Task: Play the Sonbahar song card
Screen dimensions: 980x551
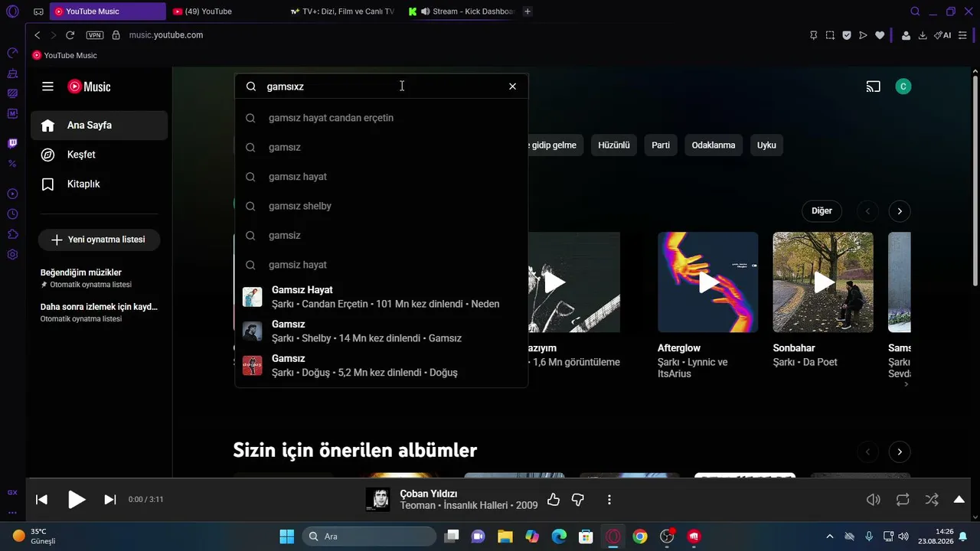Action: point(823,282)
